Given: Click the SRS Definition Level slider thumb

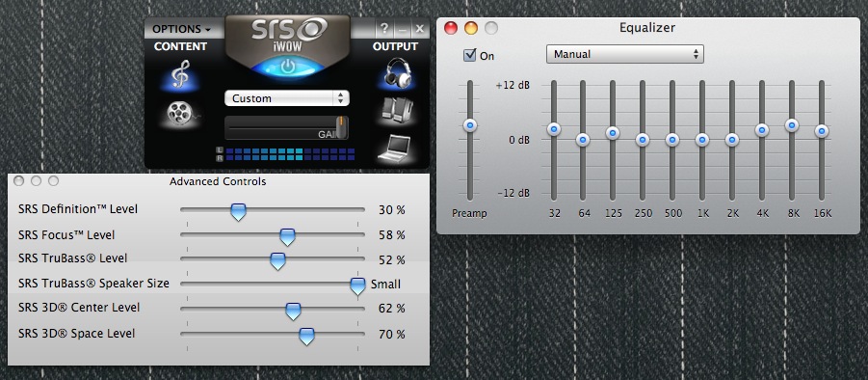Looking at the screenshot, I should click(238, 211).
